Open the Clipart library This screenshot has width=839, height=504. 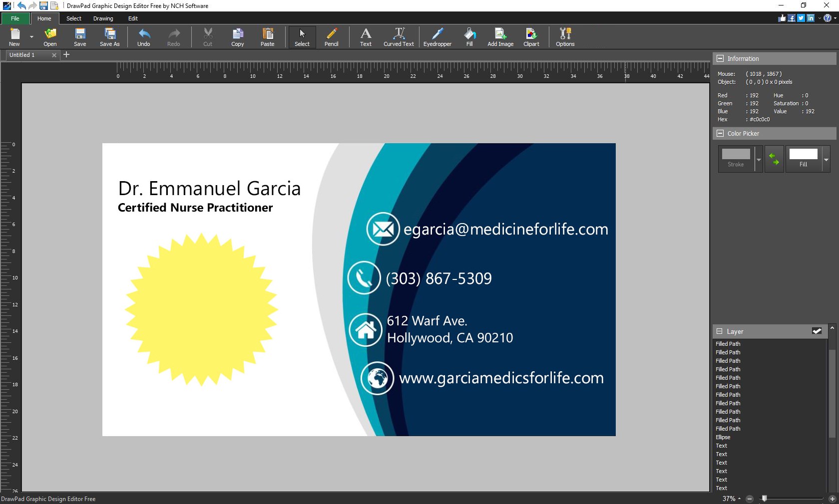coord(531,37)
